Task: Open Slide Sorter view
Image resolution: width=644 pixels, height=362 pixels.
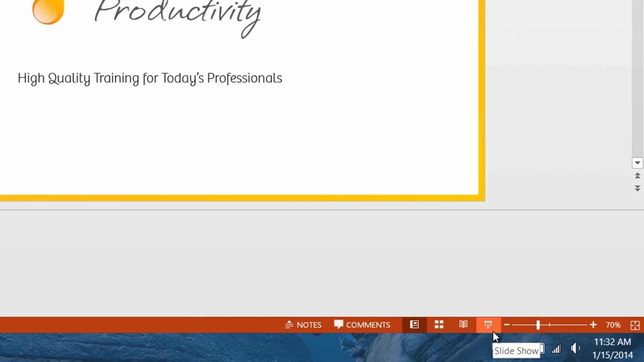Action: 439,325
